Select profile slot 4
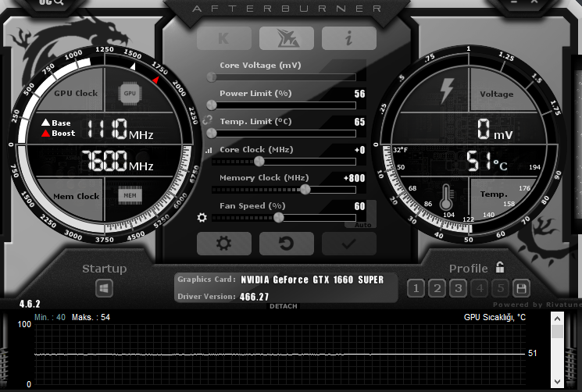The width and height of the screenshot is (582, 392). click(x=479, y=288)
